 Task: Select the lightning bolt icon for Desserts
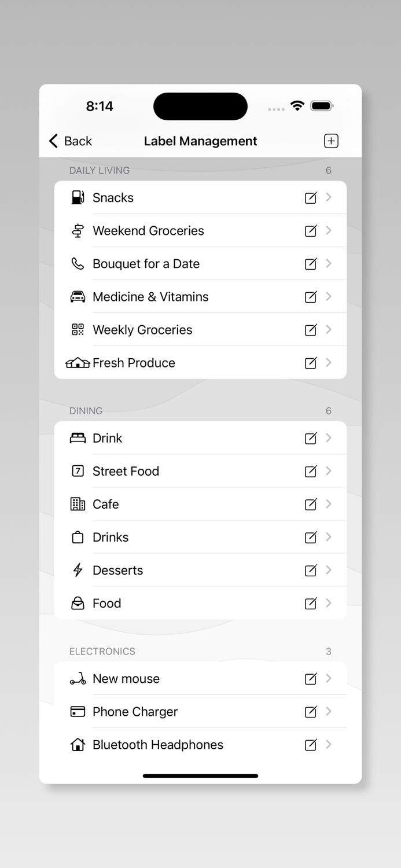coord(77,570)
